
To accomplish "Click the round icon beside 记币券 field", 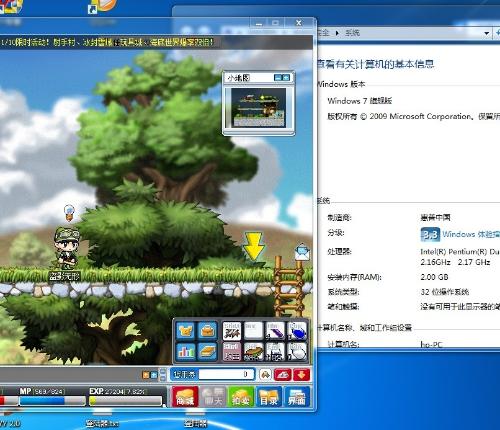I will (265, 375).
